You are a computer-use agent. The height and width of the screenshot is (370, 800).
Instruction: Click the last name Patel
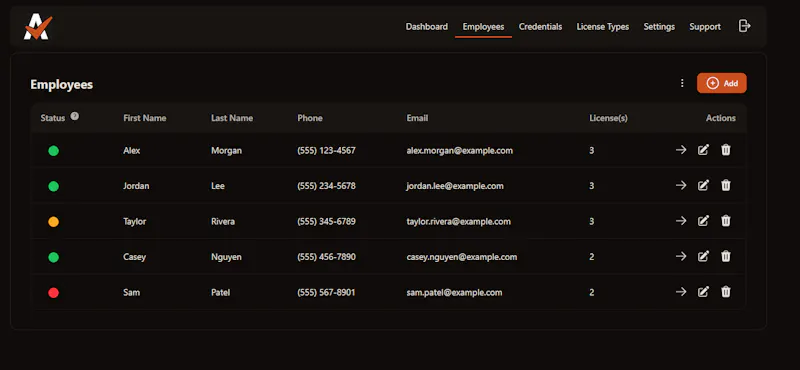tap(220, 292)
